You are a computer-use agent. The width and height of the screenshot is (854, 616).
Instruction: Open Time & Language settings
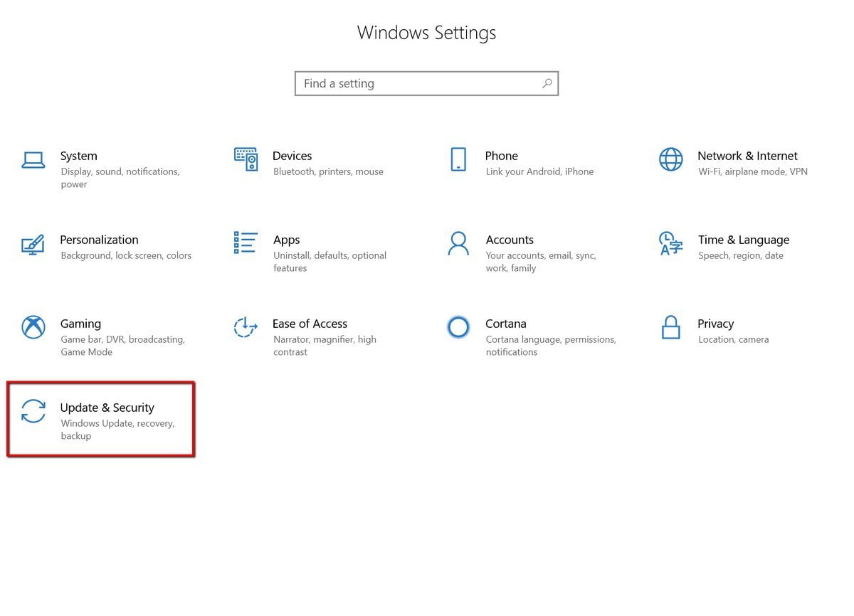pos(743,240)
